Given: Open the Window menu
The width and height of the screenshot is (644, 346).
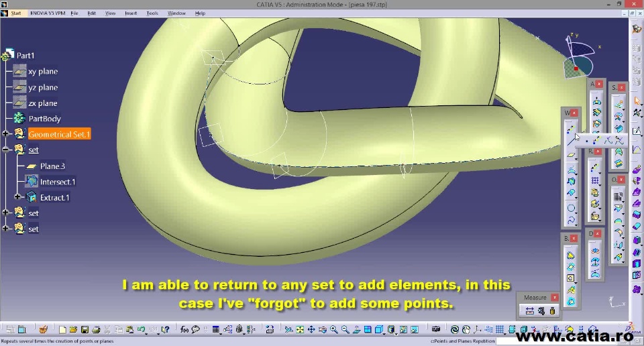Looking at the screenshot, I should pos(176,13).
